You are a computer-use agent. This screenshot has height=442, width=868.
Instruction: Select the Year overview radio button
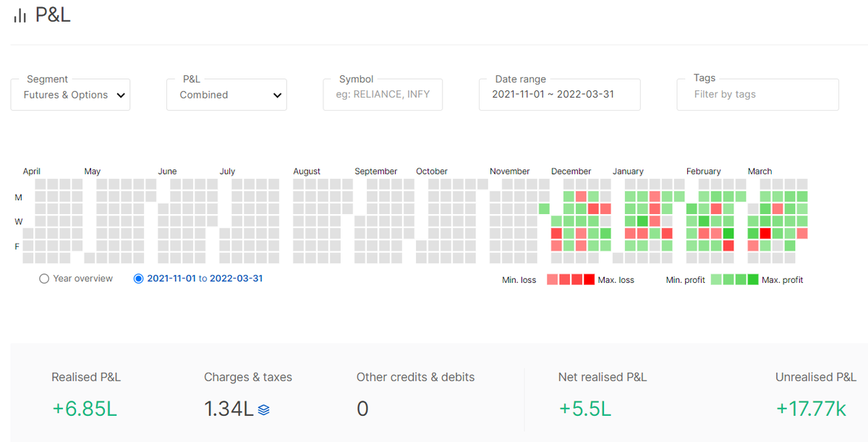point(44,279)
